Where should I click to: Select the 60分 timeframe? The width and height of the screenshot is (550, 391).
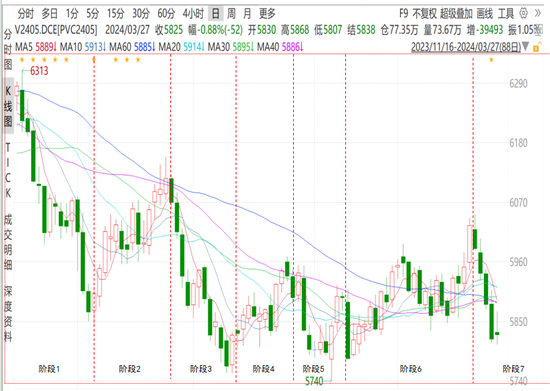pyautogui.click(x=166, y=14)
